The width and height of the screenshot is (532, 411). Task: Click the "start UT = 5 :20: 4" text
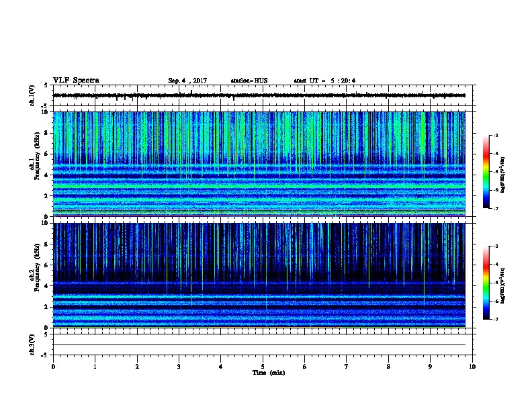coord(324,81)
